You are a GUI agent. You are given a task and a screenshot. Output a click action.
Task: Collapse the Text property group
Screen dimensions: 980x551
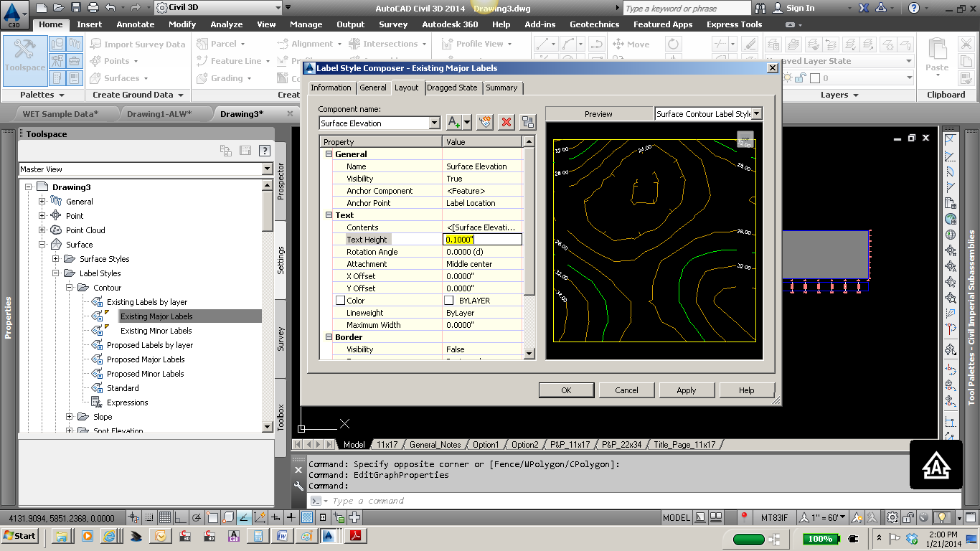click(x=329, y=215)
